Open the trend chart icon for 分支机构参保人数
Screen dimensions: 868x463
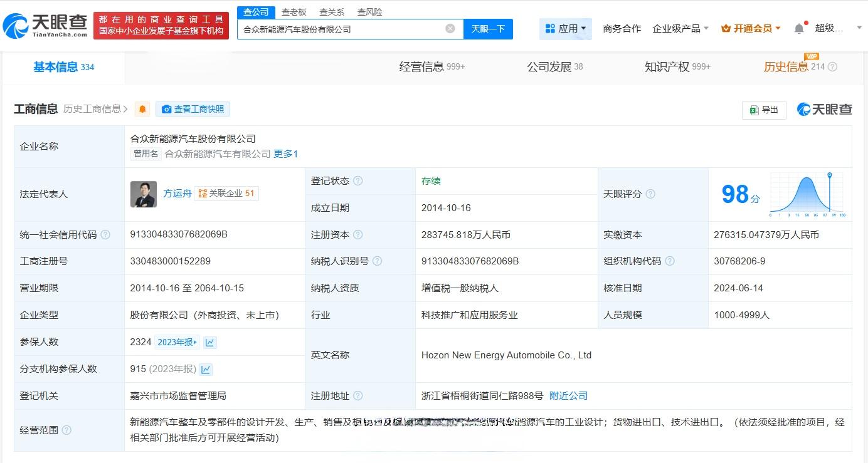(206, 369)
